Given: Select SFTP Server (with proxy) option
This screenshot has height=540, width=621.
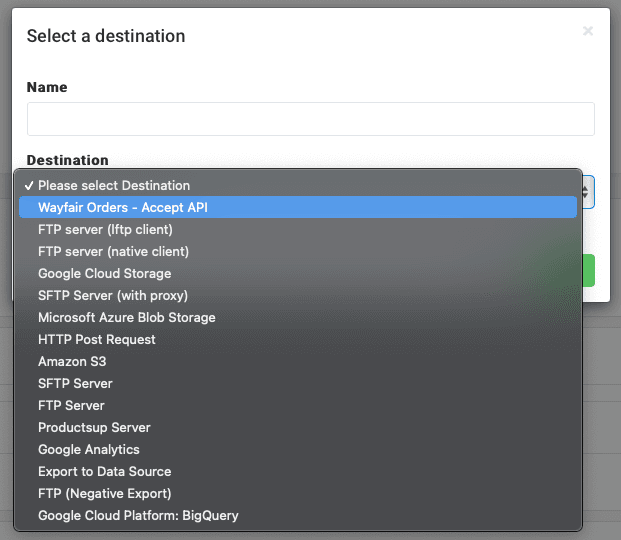Looking at the screenshot, I should tap(113, 295).
